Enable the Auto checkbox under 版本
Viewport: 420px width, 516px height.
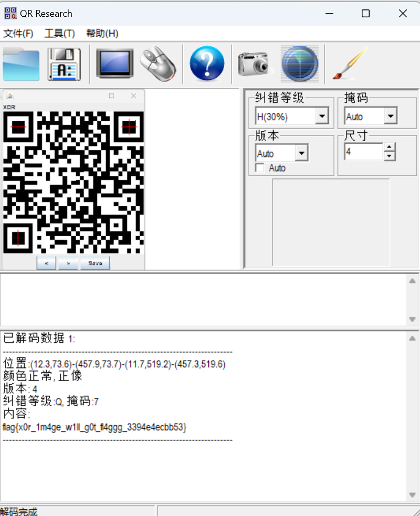pyautogui.click(x=260, y=168)
